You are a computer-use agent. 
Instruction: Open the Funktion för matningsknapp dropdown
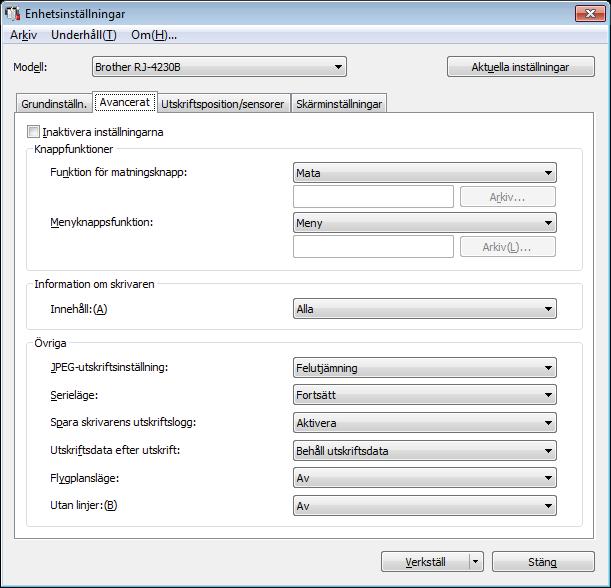click(x=425, y=173)
